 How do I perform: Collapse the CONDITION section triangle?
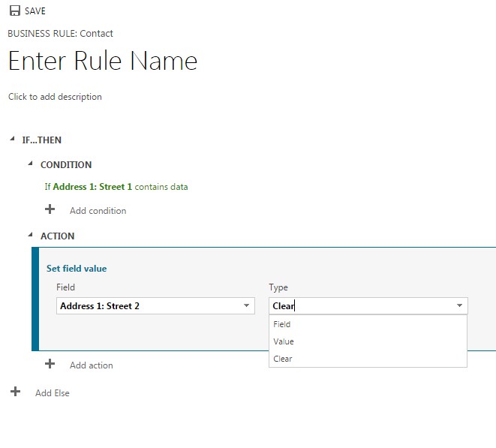[30, 164]
